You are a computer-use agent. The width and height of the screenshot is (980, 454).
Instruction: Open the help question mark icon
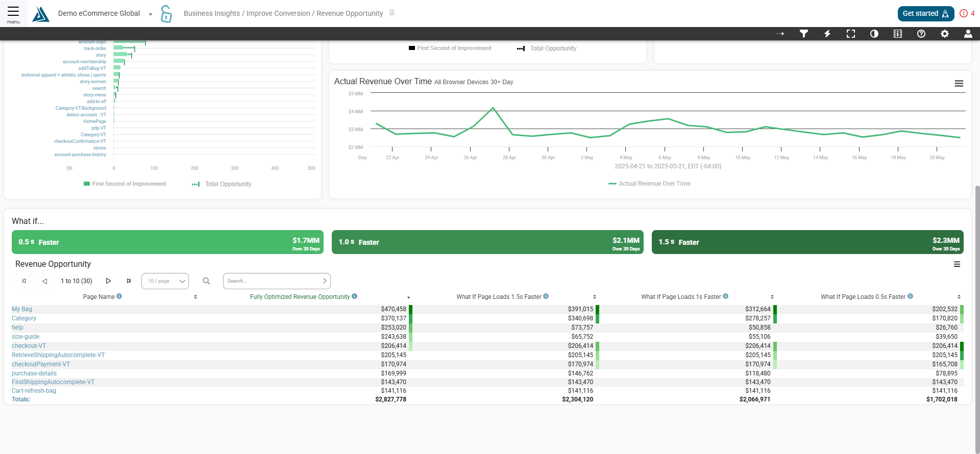pos(921,34)
